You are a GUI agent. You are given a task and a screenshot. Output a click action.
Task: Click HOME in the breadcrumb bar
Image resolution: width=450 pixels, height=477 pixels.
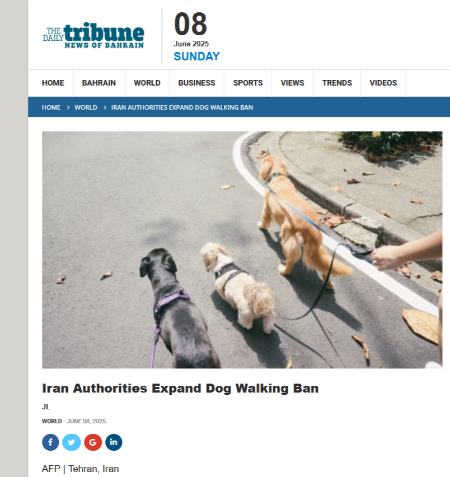pyautogui.click(x=51, y=108)
